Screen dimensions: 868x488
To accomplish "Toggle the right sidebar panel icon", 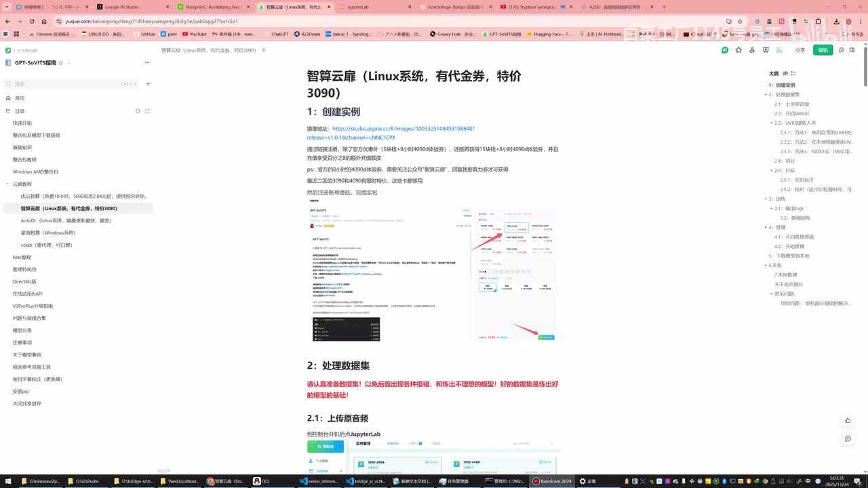I will [853, 50].
